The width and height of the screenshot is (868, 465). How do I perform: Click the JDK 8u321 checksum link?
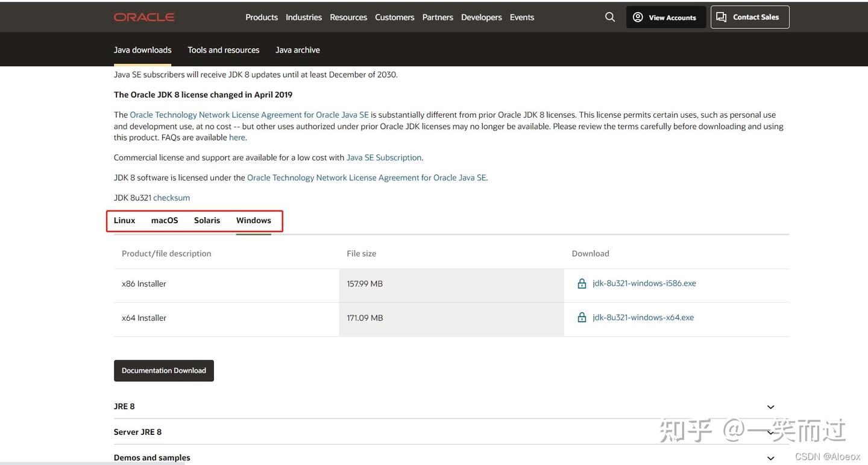[171, 197]
